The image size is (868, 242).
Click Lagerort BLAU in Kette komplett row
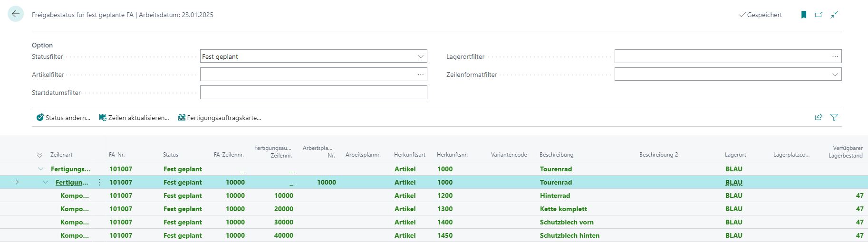coord(734,209)
